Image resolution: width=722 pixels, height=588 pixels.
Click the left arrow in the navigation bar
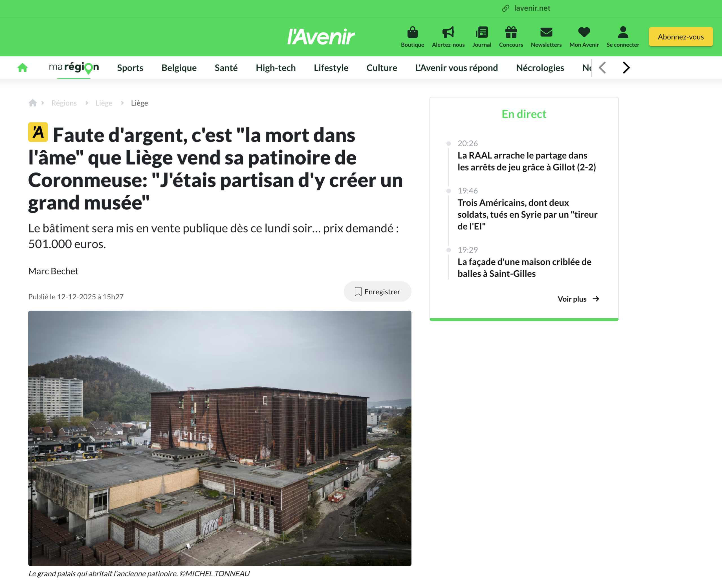pos(602,67)
